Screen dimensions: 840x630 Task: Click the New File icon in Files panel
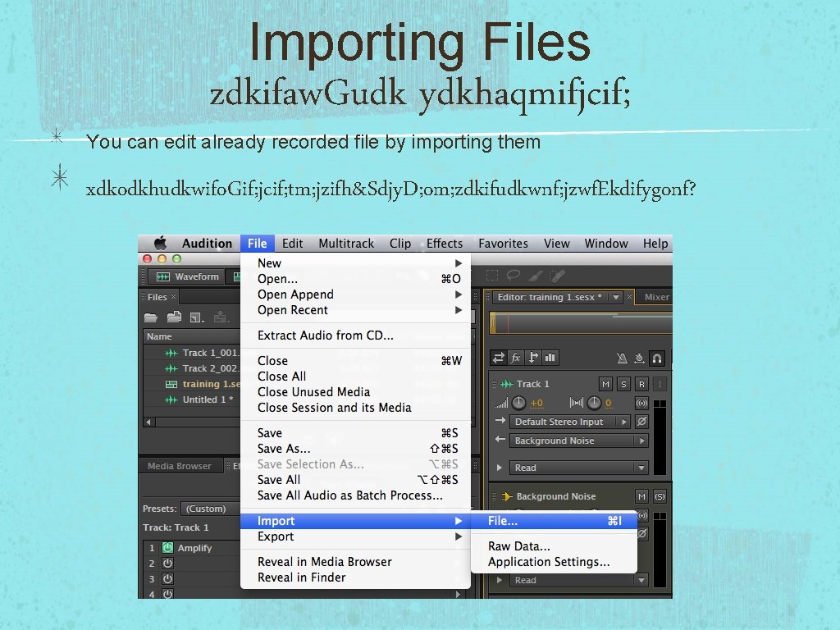click(197, 317)
